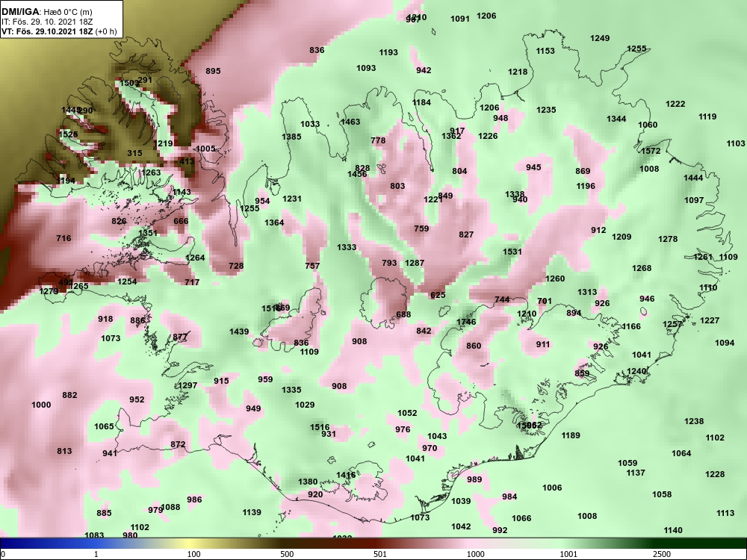Select the 827 map value
747x560 pixels.
466,234
